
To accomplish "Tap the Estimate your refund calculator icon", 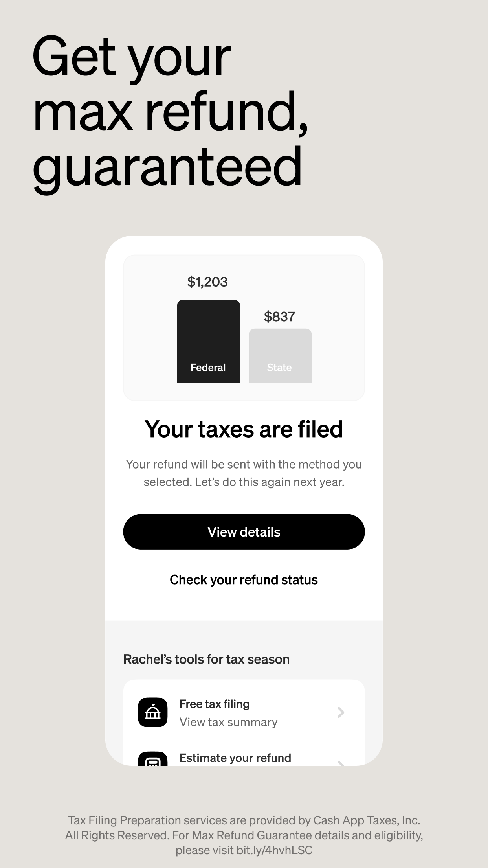I will (x=153, y=759).
